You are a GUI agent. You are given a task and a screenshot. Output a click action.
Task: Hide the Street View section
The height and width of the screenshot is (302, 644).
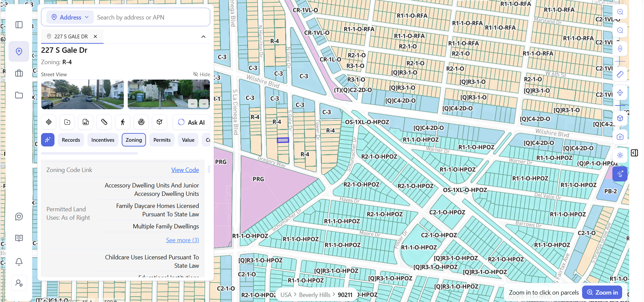pyautogui.click(x=201, y=74)
